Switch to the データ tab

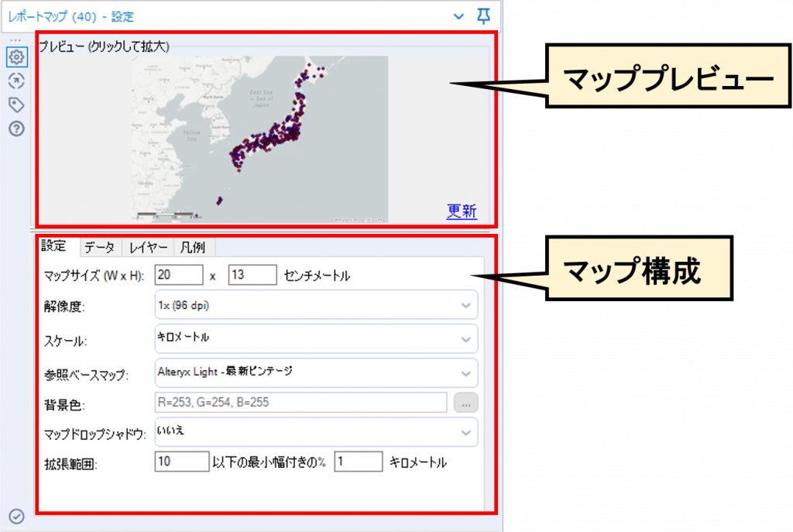point(100,247)
